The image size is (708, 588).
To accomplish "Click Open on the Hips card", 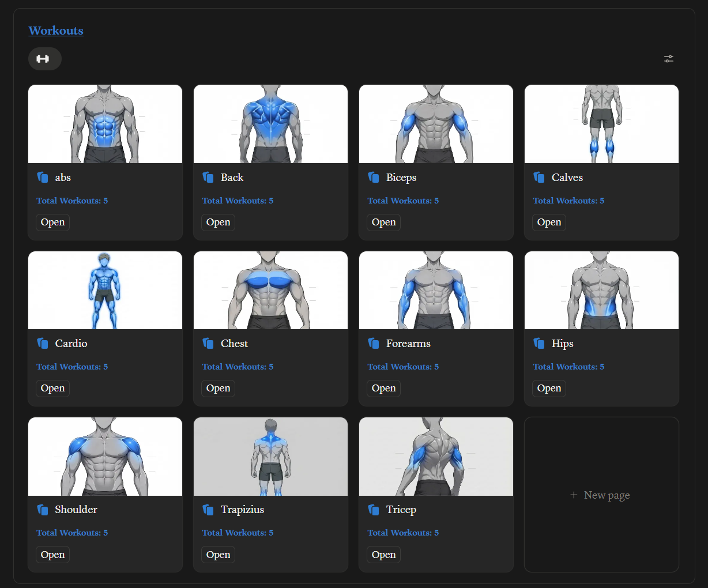I will [x=549, y=389].
